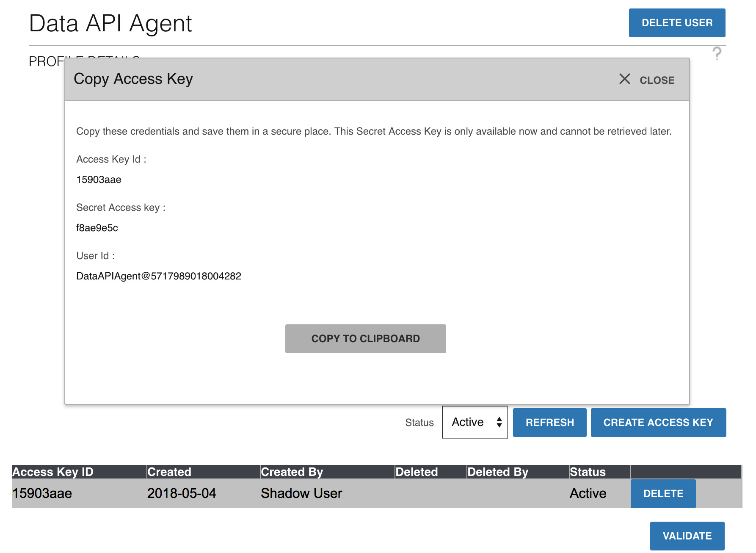
Task: Click the stepper arrows on Status selector
Action: pyautogui.click(x=499, y=422)
